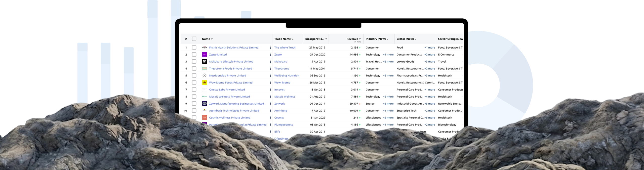Screen dimensions: 644x170
Task: Open three-dot menu for Nutritionalab row
Action: 270,75
